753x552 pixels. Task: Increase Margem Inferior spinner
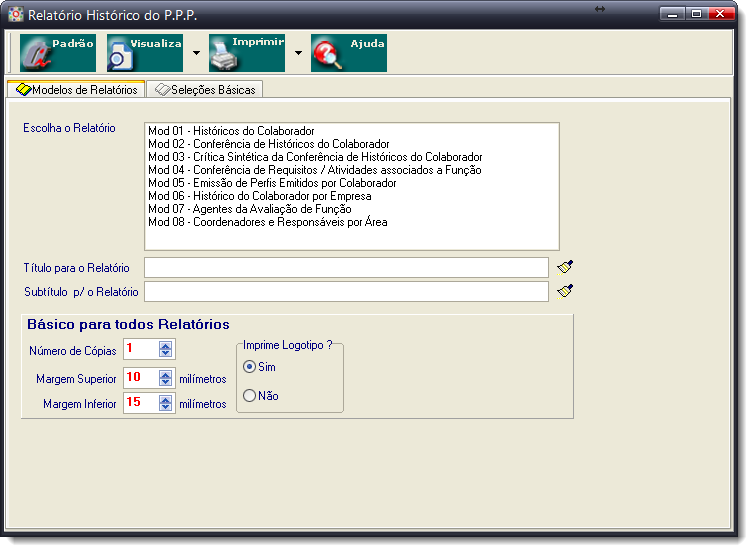coord(165,399)
